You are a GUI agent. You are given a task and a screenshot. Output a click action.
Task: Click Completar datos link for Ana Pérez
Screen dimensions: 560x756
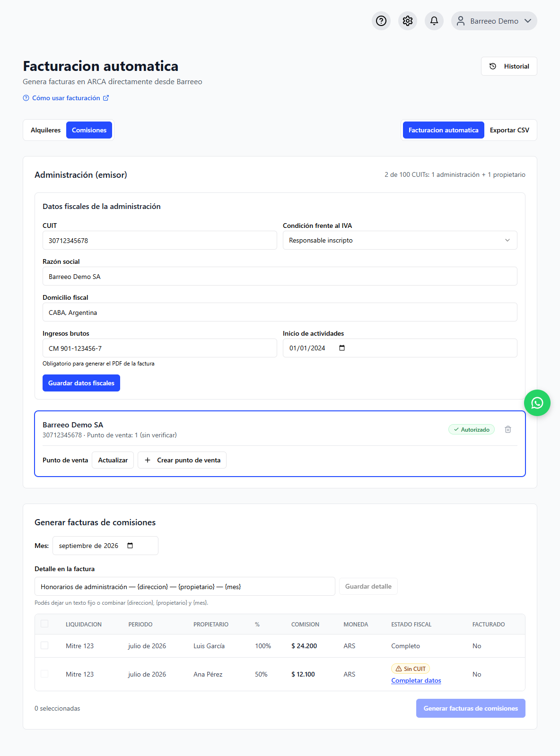coord(416,680)
